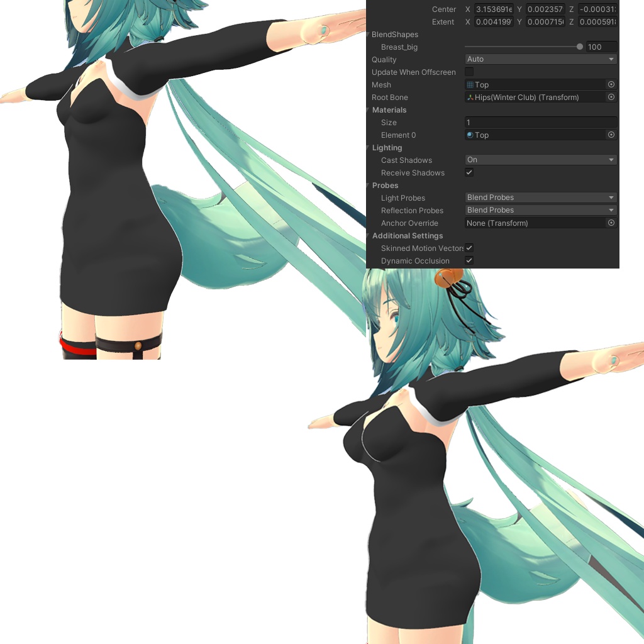Viewport: 644px width, 644px height.
Task: Enable Update When Offscreen
Action: [469, 72]
